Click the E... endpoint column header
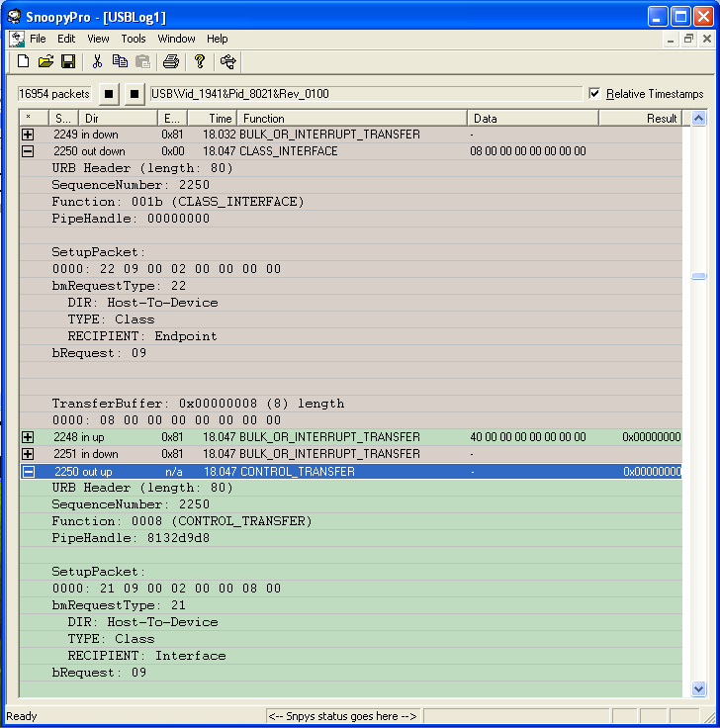The height and width of the screenshot is (728, 720). [x=172, y=119]
